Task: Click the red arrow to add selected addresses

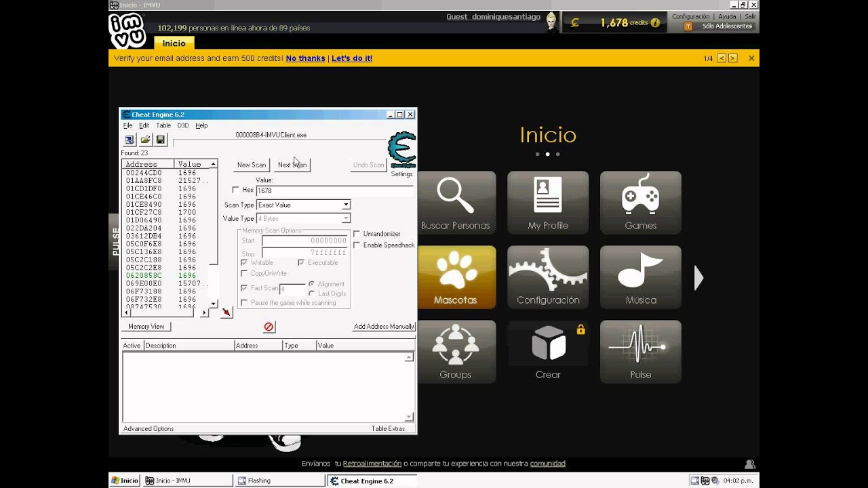Action: point(226,312)
